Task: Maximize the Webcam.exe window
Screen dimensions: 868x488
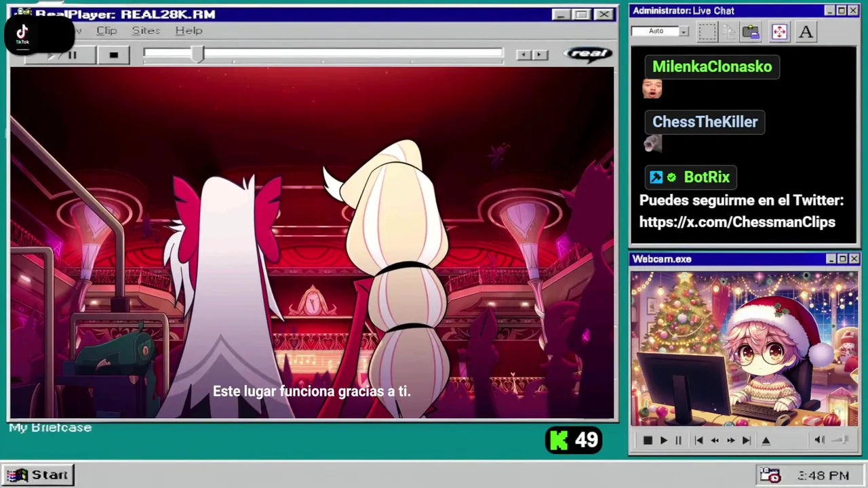Action: (x=843, y=259)
